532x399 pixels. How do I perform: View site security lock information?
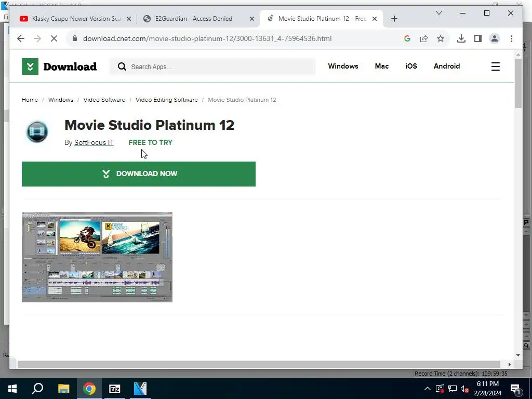75,38
